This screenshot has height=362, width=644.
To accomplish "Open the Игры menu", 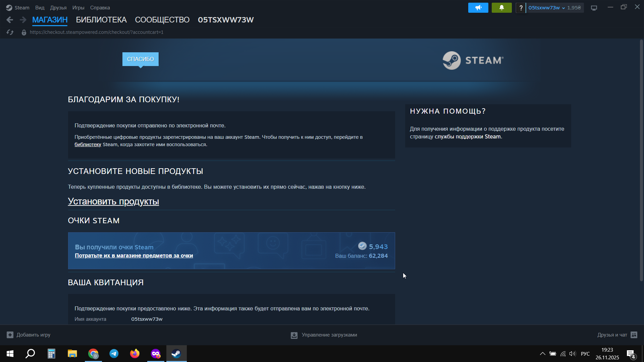I will pyautogui.click(x=78, y=8).
